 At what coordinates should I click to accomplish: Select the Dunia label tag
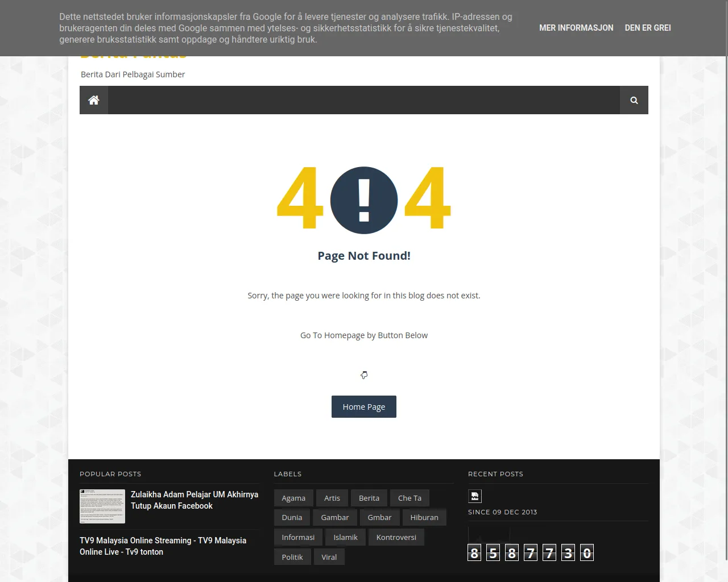pyautogui.click(x=292, y=517)
